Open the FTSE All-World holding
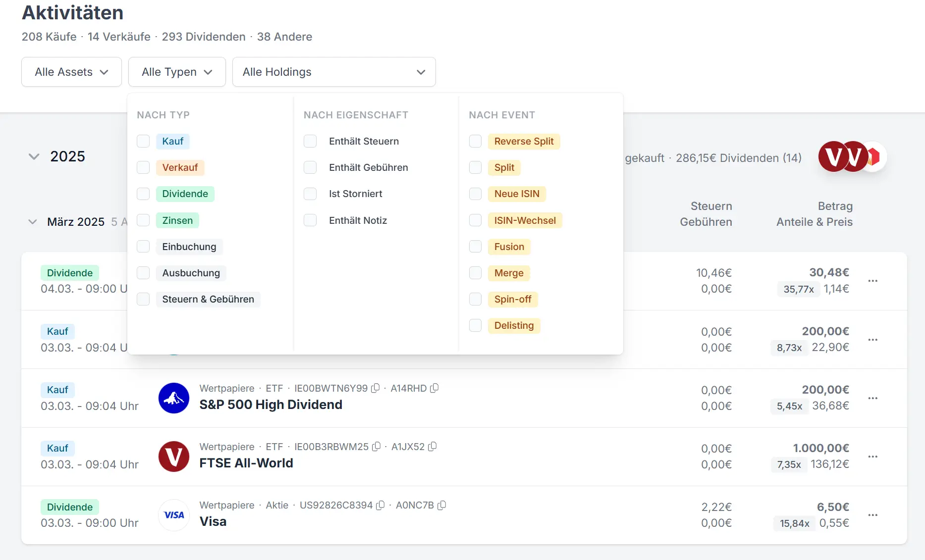 click(x=246, y=463)
